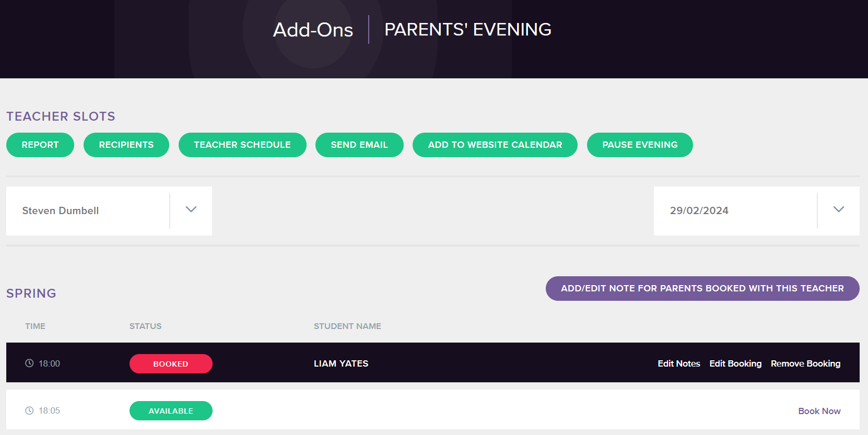Open the Recipients list

coord(126,145)
